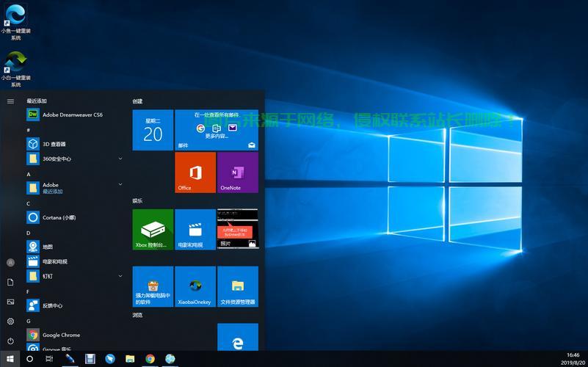Viewport: 588px width, 367px height.
Task: Expand the 钉钉 folder chevron
Action: pos(120,276)
